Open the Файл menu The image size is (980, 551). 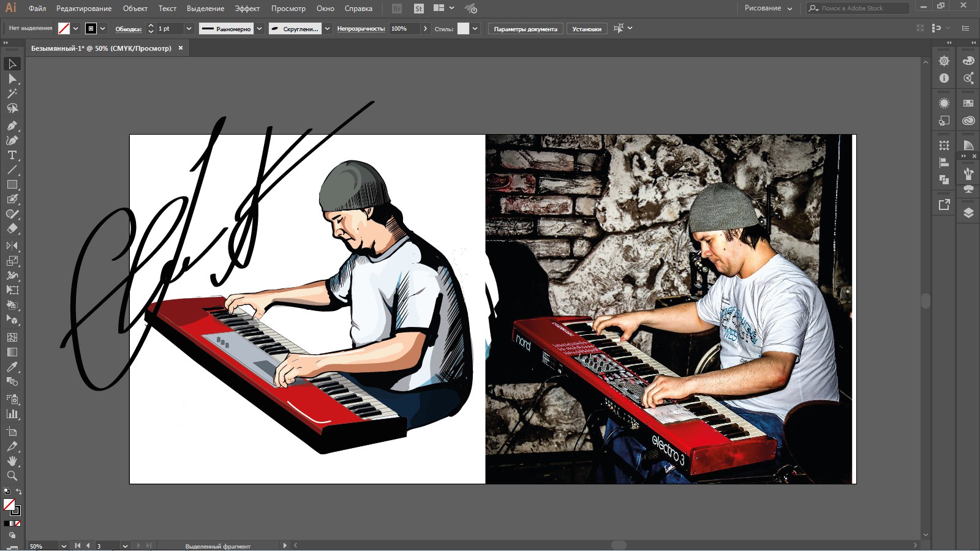tap(37, 9)
